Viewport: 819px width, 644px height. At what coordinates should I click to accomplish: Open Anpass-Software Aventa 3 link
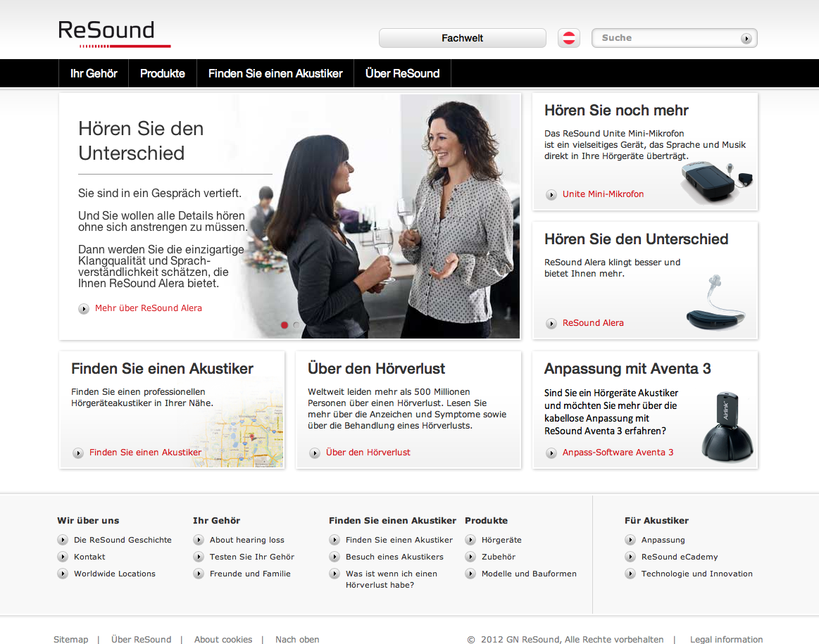pyautogui.click(x=618, y=453)
